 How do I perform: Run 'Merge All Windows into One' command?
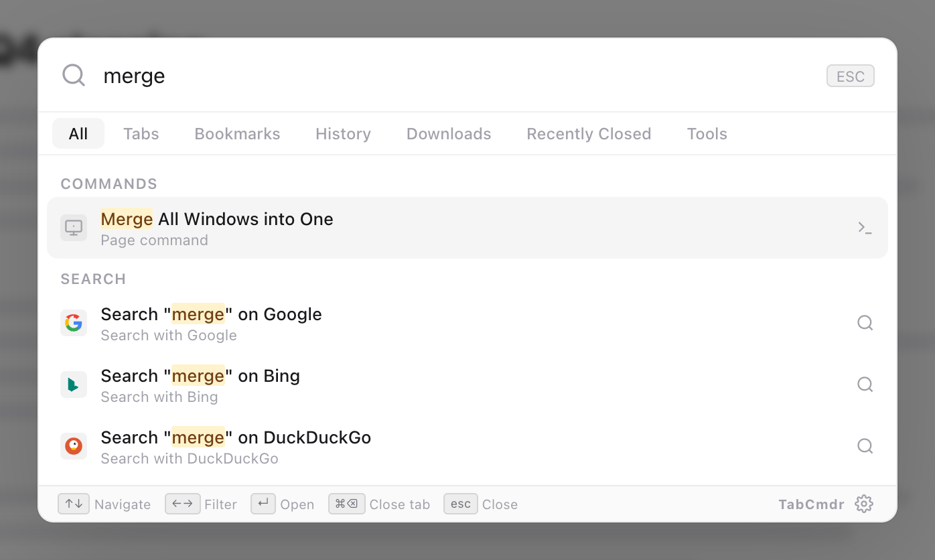pyautogui.click(x=468, y=228)
